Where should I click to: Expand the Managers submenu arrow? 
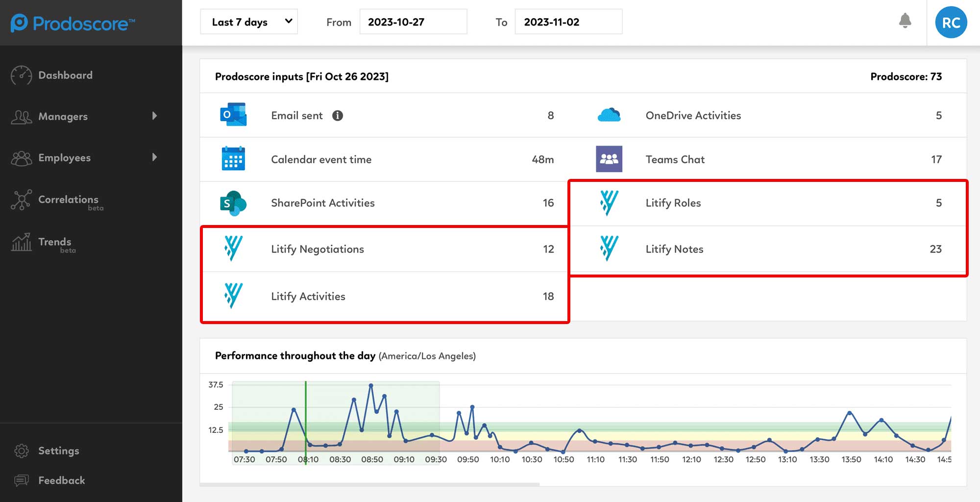pos(155,116)
